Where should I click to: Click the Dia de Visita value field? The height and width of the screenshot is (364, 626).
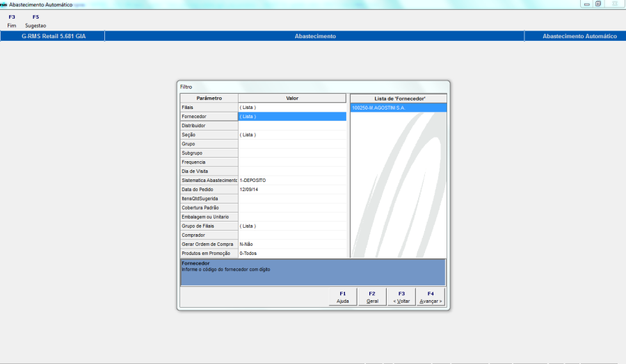pos(292,171)
